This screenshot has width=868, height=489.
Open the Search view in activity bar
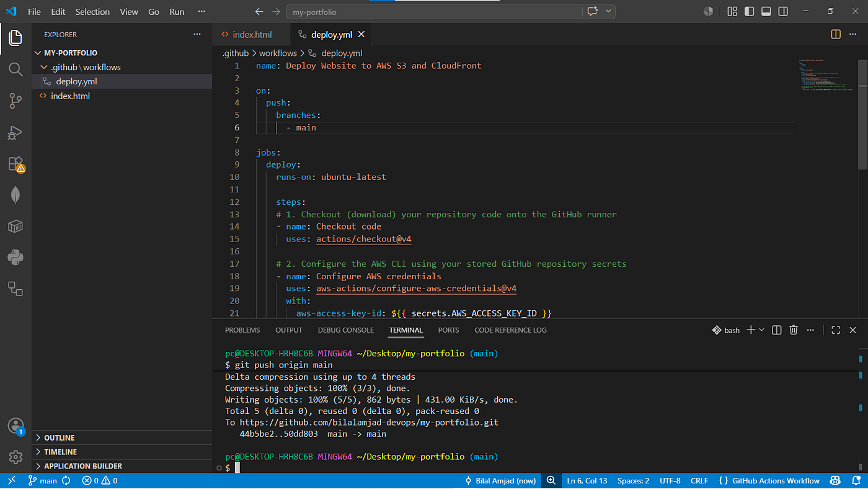pyautogui.click(x=15, y=69)
